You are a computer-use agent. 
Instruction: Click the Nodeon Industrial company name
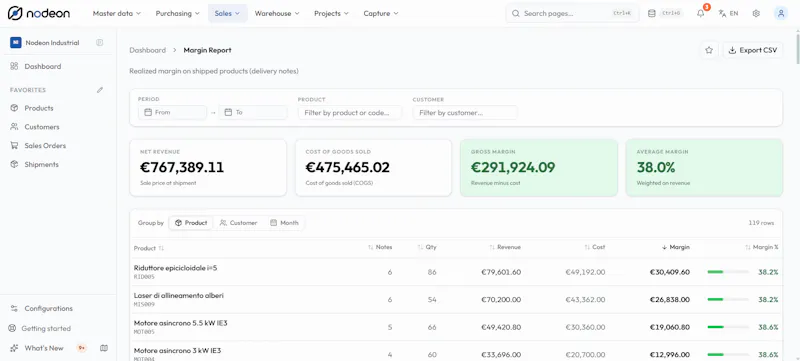(x=52, y=43)
